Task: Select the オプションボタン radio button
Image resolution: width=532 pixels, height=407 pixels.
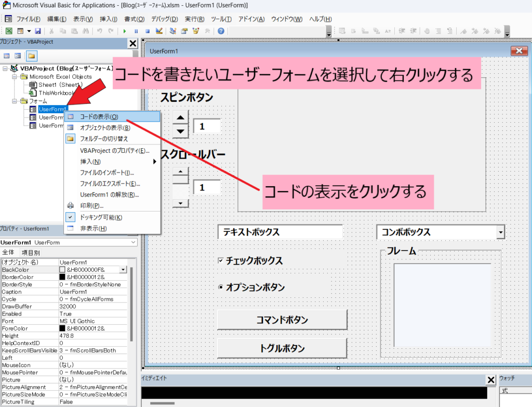Action: click(220, 287)
